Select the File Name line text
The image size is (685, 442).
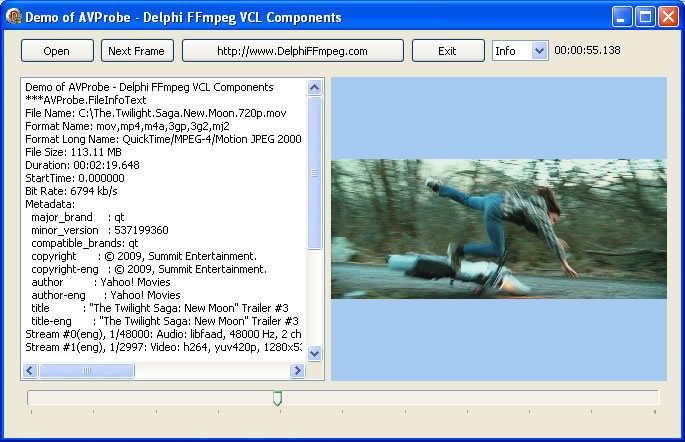[x=156, y=113]
